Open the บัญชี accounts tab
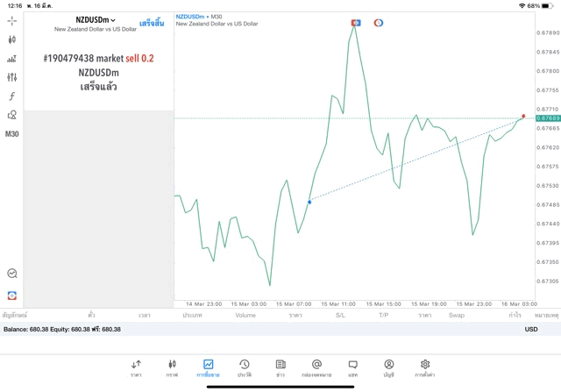The width and height of the screenshot is (561, 392). coord(389,368)
